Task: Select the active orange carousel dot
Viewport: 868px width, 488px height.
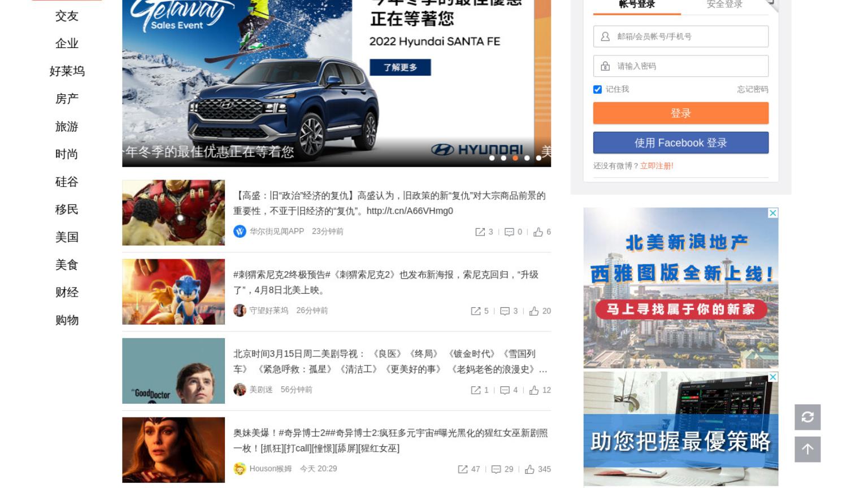Action: 515,158
